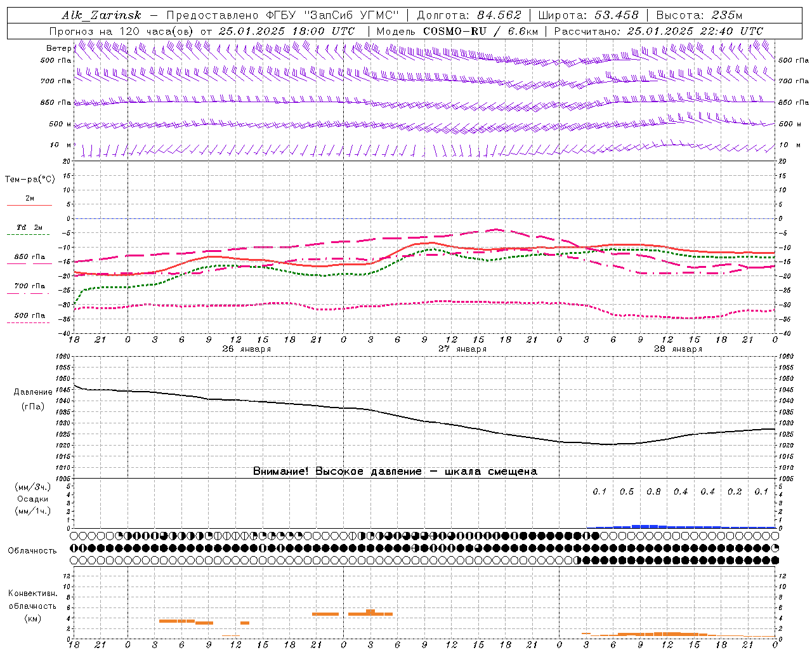Click the Рассчитано: 25.01.2025 22:40 UTC timestamp
The image size is (812, 650).
coord(658,31)
